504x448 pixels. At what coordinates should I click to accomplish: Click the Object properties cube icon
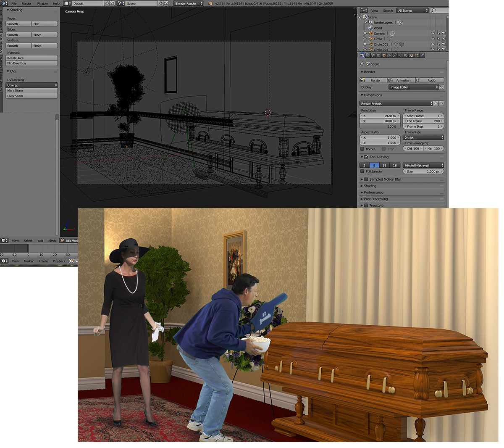click(384, 55)
